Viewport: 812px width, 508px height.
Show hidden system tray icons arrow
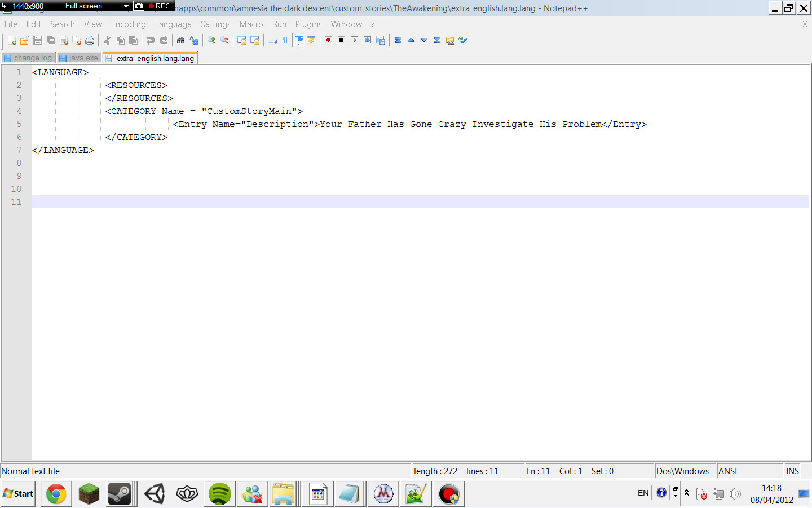[x=686, y=493]
